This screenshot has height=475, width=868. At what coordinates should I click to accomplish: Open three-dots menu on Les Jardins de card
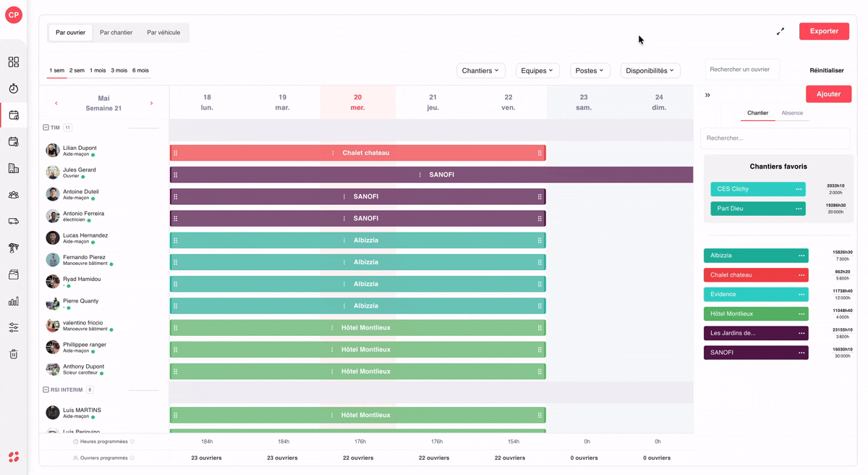pos(801,333)
